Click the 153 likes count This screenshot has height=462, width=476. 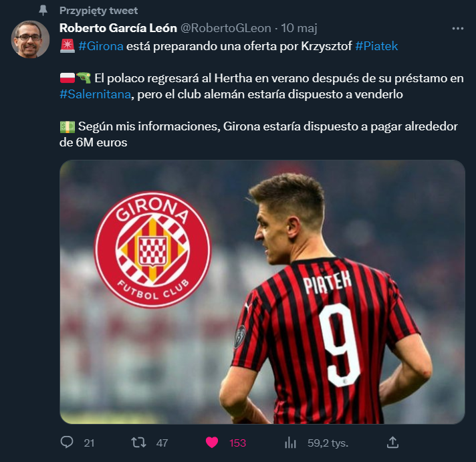click(238, 443)
